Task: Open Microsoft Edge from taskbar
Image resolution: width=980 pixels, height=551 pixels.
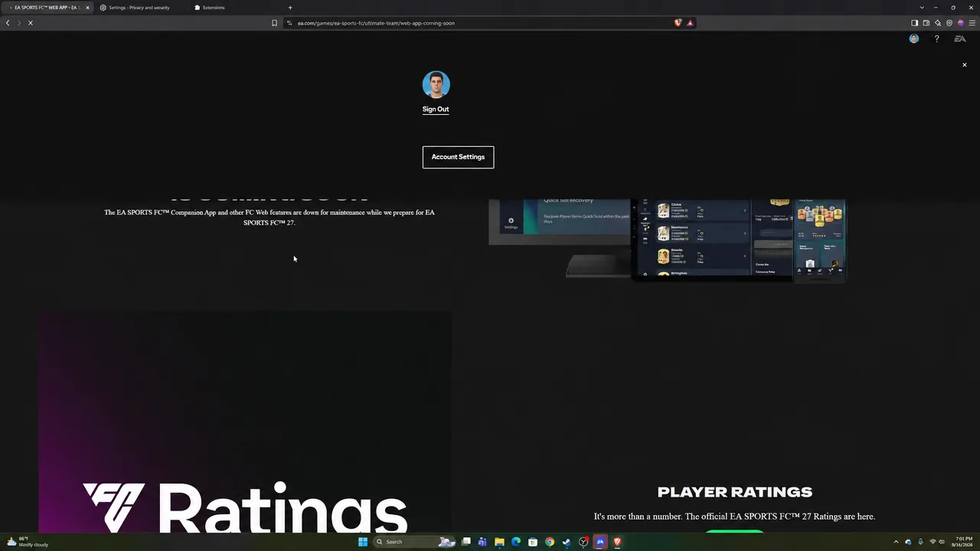Action: coord(516,542)
